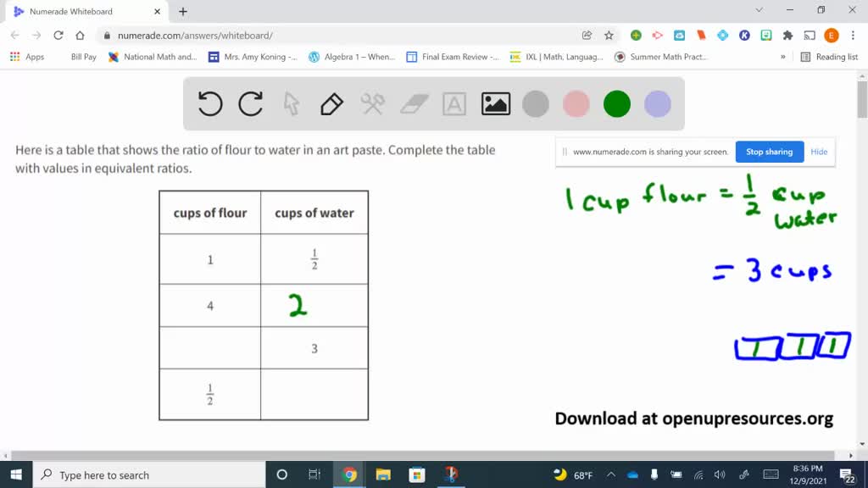
Task: Open the orange E profile avatar
Action: pyautogui.click(x=831, y=36)
